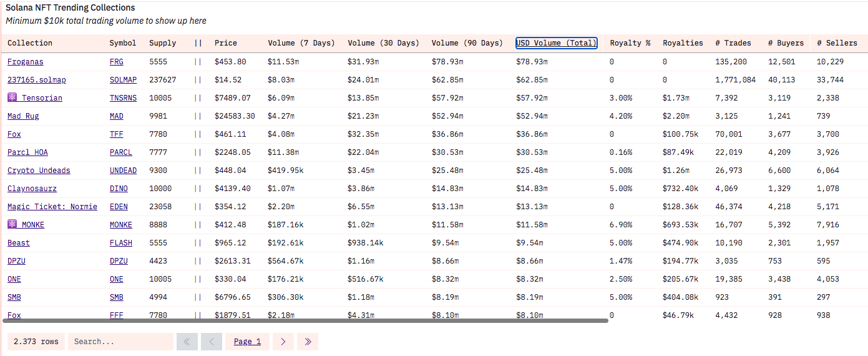
Task: Open the Mad Rug collection link
Action: (23, 116)
